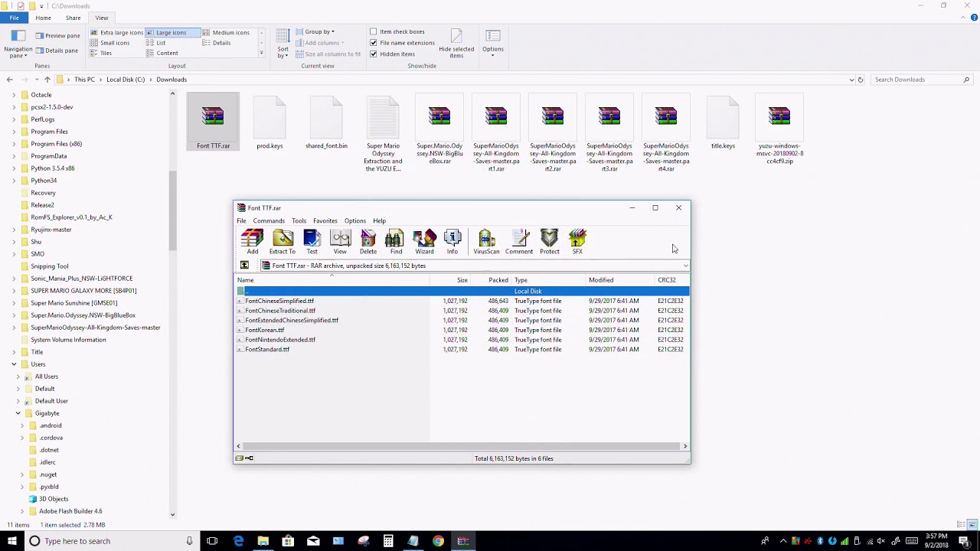Open Task View on the taskbar
This screenshot has height=551, width=980.
(x=212, y=541)
